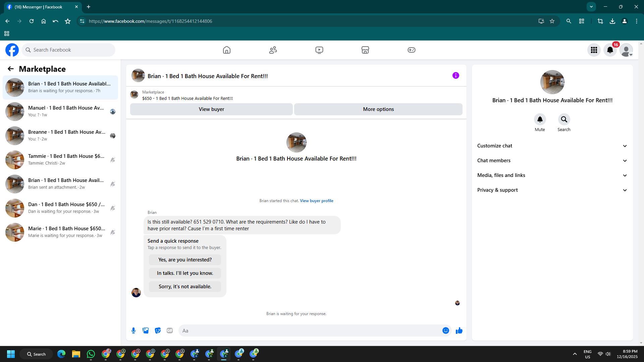The height and width of the screenshot is (362, 644).
Task: Open conversation information purple icon
Action: click(456, 75)
